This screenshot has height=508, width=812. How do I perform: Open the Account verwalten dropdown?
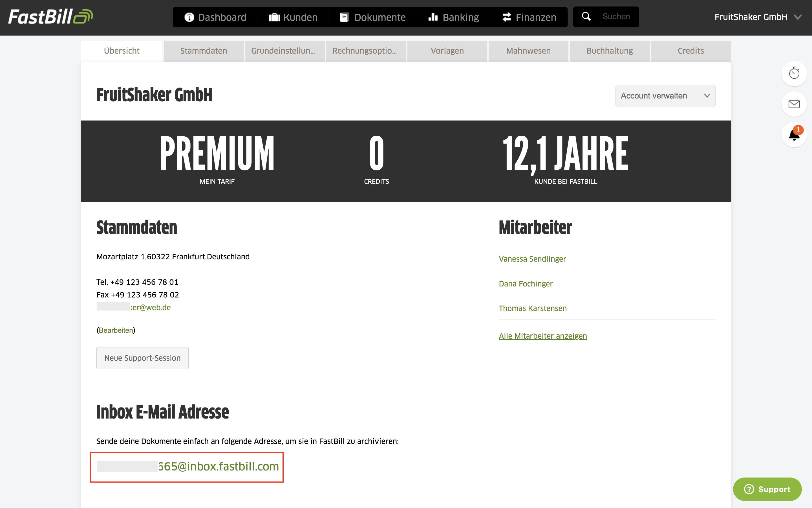click(665, 96)
